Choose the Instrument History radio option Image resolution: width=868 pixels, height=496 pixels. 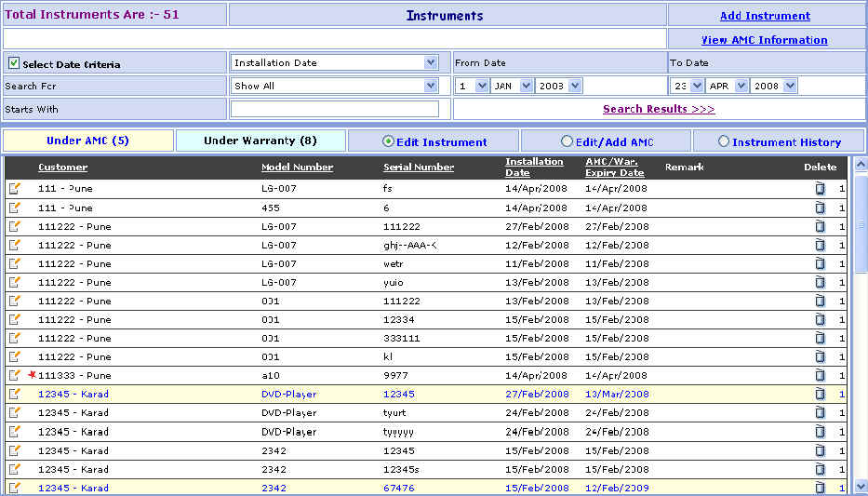(724, 141)
